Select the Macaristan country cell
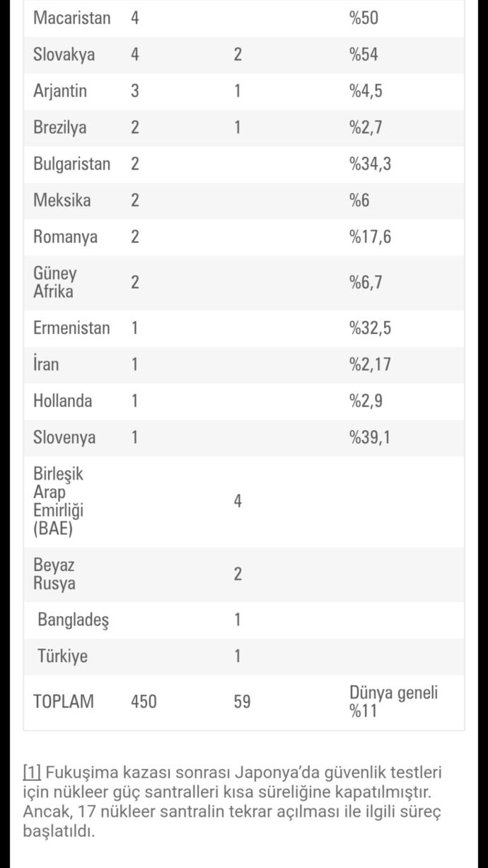 point(71,18)
